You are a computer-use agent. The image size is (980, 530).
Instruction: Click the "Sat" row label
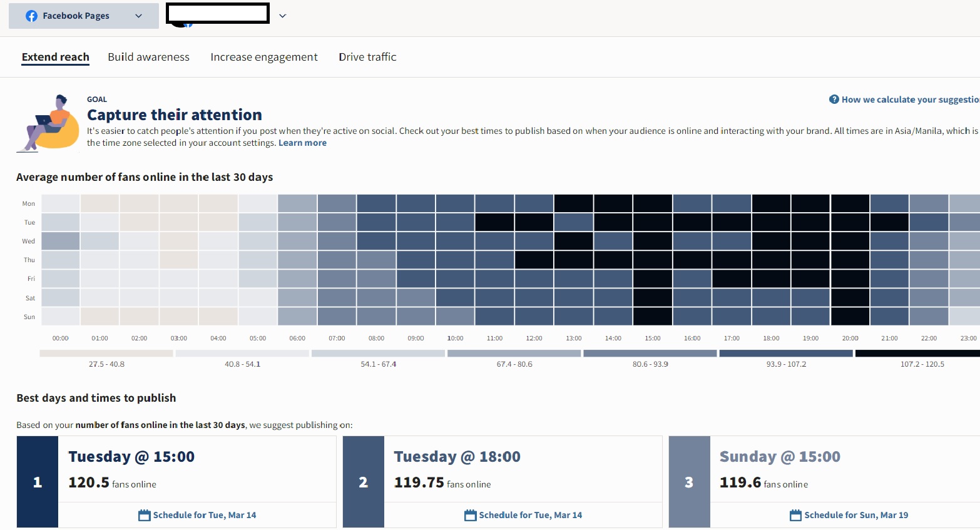pos(30,298)
